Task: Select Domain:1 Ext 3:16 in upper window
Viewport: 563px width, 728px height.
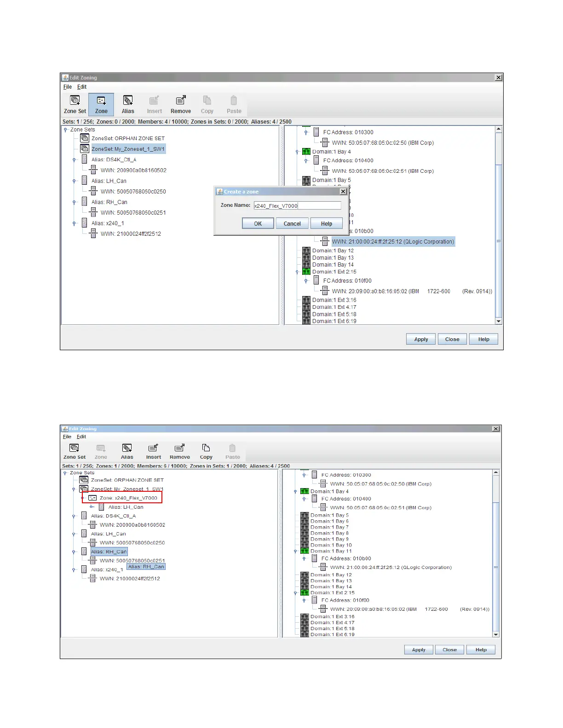Action: 334,300
